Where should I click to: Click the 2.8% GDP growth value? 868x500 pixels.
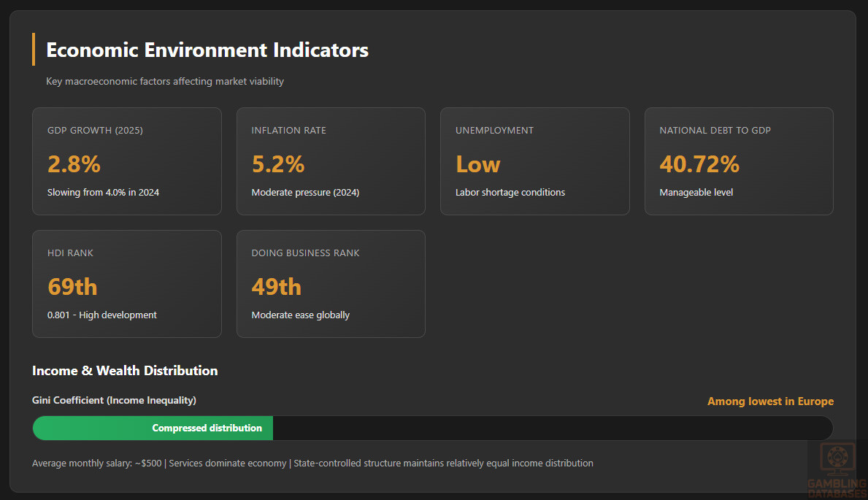(x=74, y=164)
